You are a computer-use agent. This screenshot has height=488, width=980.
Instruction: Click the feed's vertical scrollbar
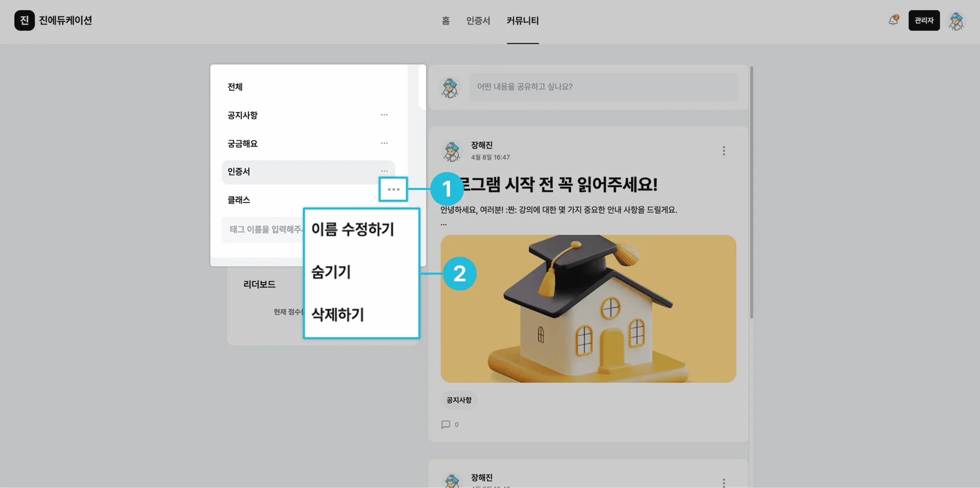click(x=751, y=192)
